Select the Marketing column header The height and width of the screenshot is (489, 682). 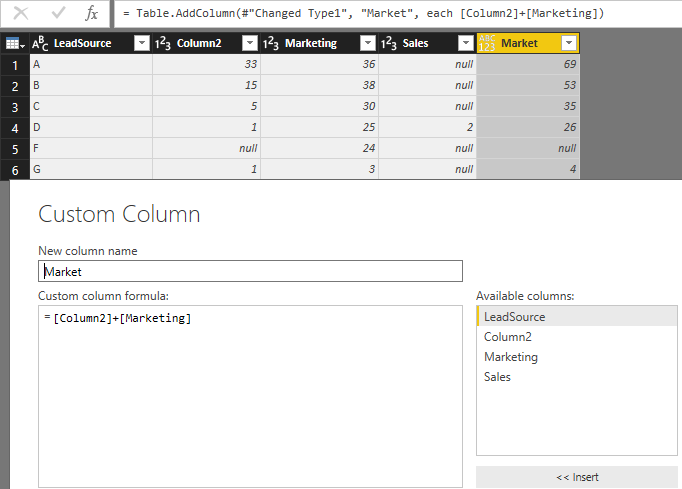point(319,43)
